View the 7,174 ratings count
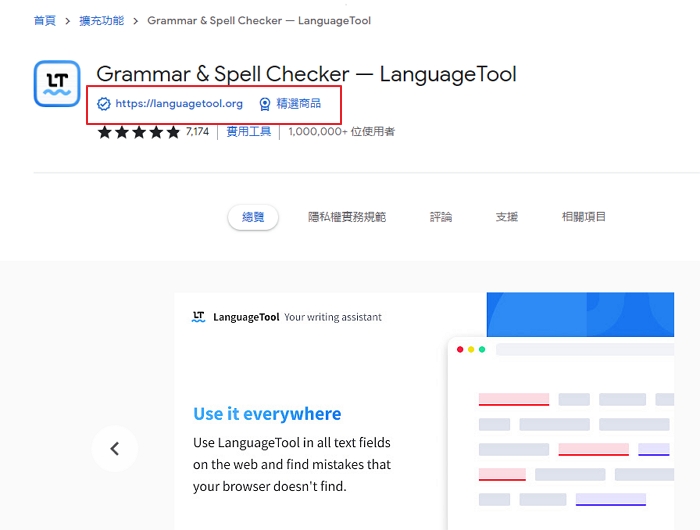The height and width of the screenshot is (530, 700). click(x=197, y=132)
